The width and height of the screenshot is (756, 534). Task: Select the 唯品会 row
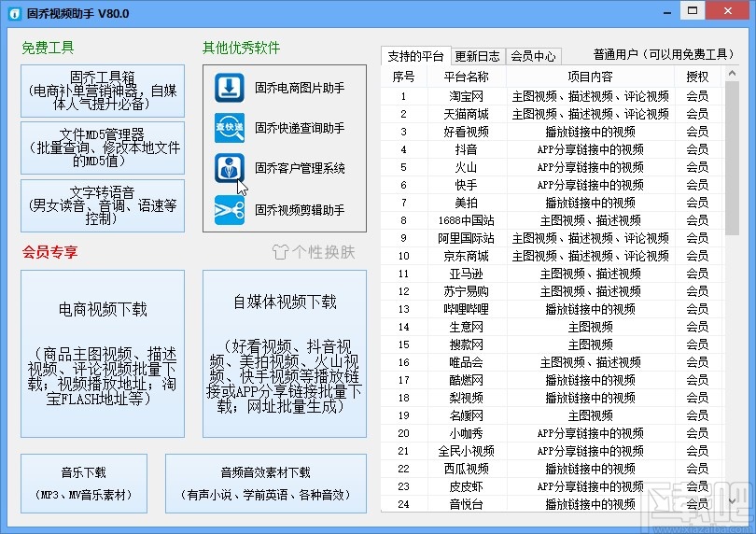point(553,362)
